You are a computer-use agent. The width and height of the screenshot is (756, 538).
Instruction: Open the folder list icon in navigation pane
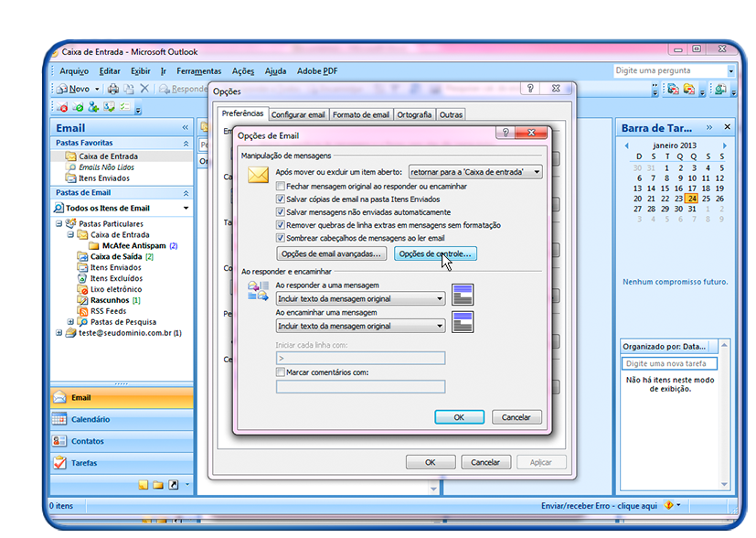click(x=158, y=485)
